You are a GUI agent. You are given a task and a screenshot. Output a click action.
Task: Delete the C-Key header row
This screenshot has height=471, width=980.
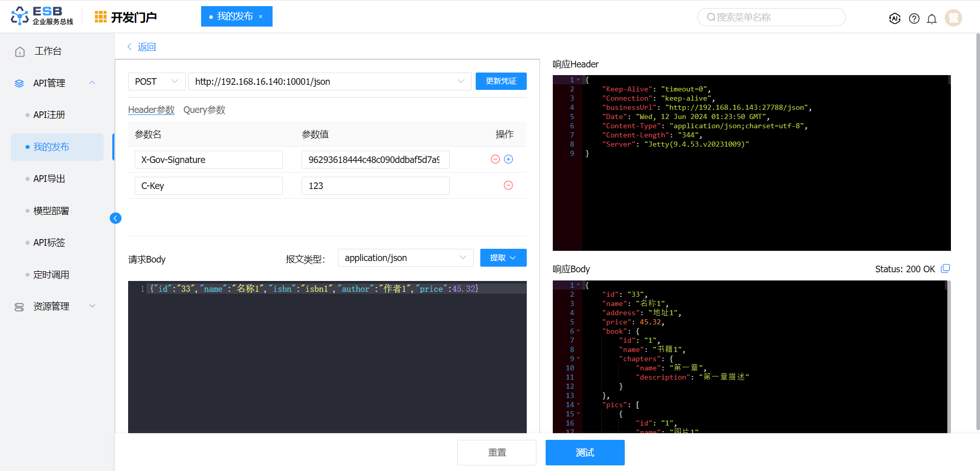pyautogui.click(x=508, y=185)
